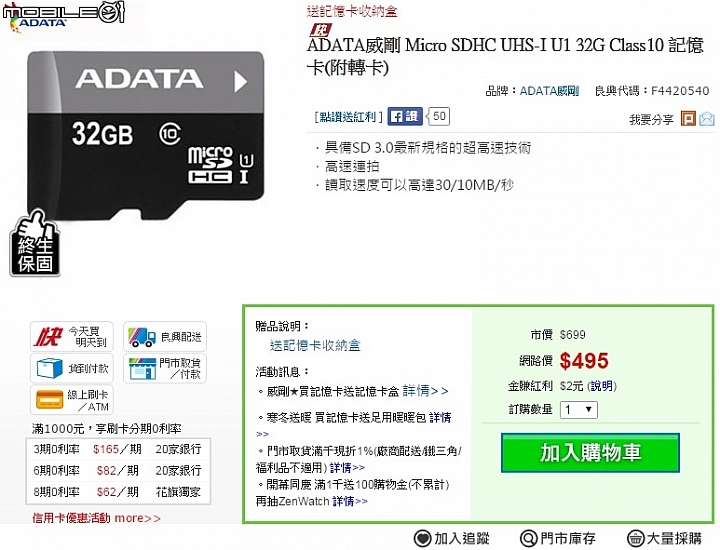
Task: Click the envelope email share icon
Action: 706,118
